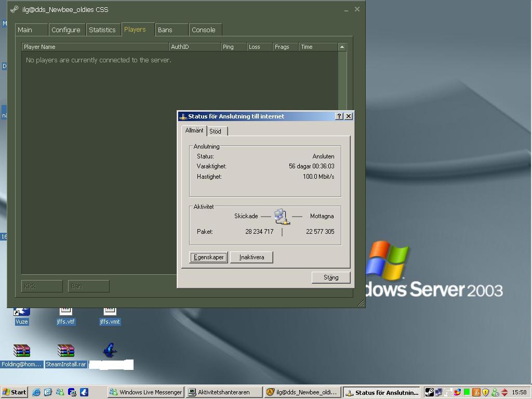
Task: Click the Messenger buddy tray icon
Action: tap(495, 392)
